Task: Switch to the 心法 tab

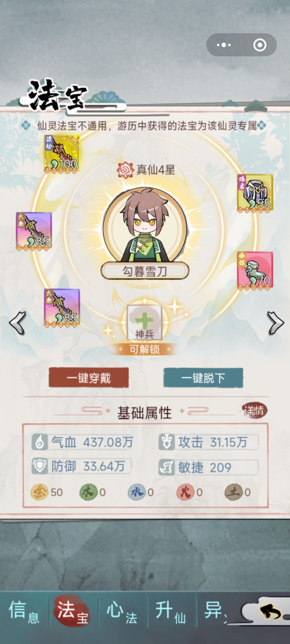Action: pyautogui.click(x=122, y=612)
